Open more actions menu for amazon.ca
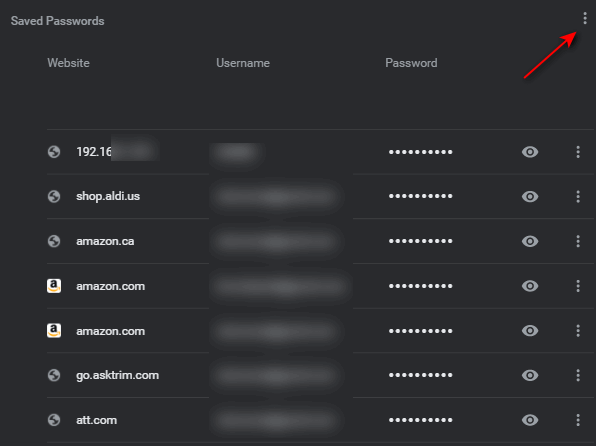This screenshot has height=446, width=596. click(x=578, y=241)
